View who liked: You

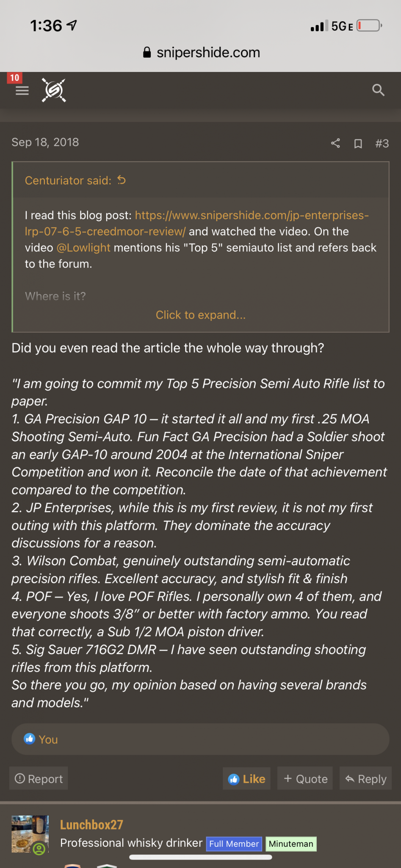point(48,740)
